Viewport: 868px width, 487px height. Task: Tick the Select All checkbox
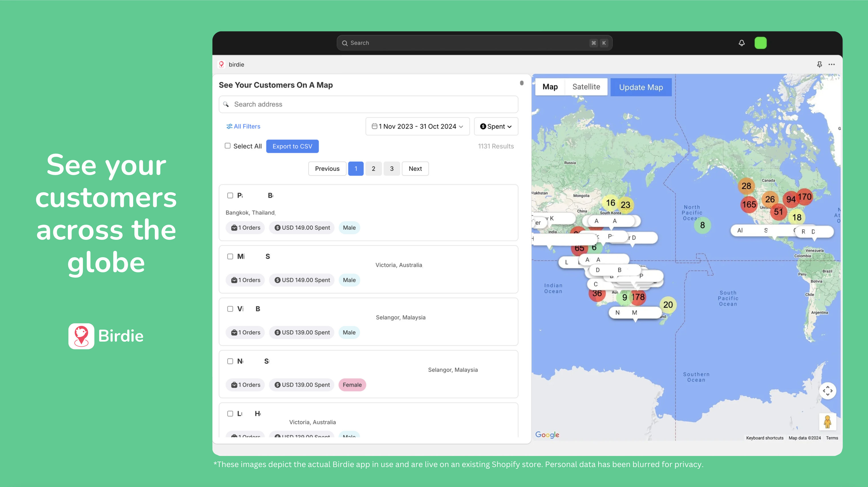pyautogui.click(x=228, y=146)
